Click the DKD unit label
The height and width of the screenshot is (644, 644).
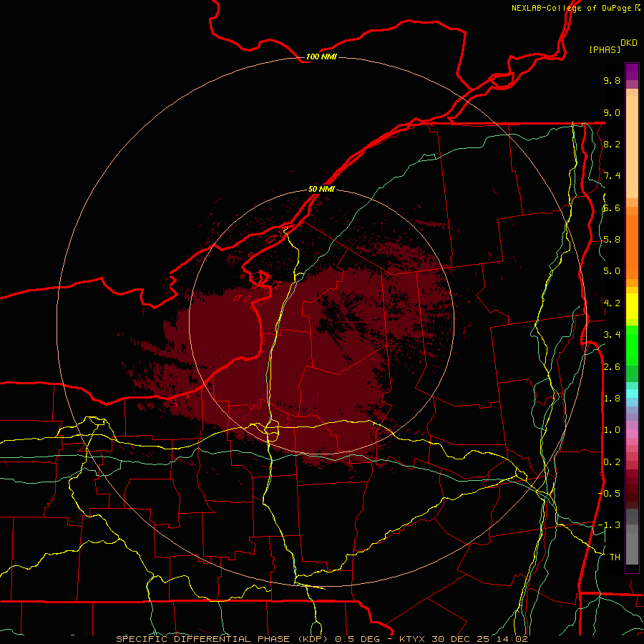(x=629, y=43)
